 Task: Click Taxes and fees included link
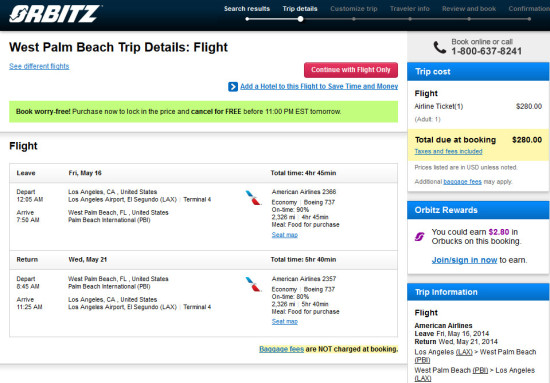[448, 151]
